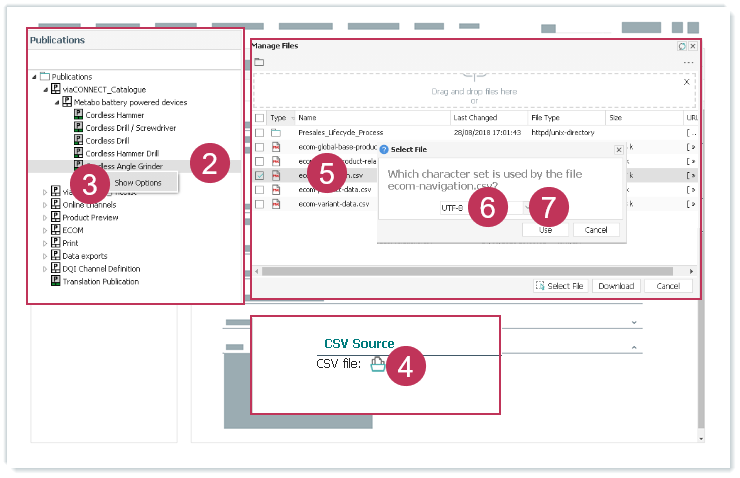Viewport: 740px width, 478px height.
Task: Click the new folder icon in Manage Files
Action: tap(259, 62)
